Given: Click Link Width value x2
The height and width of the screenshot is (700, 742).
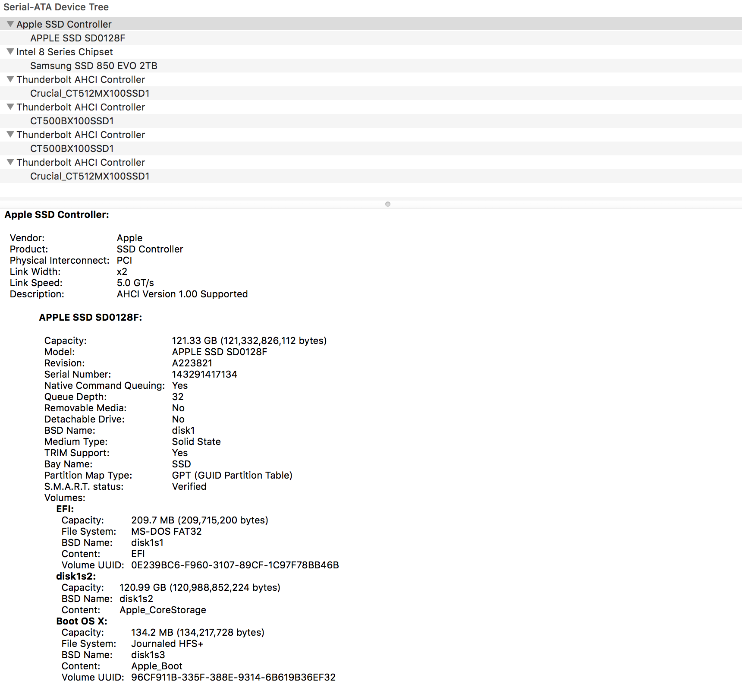Looking at the screenshot, I should coord(122,271).
